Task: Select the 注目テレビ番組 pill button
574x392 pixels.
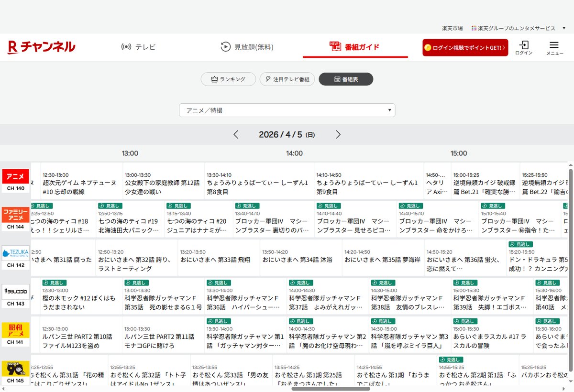Action: (287, 79)
